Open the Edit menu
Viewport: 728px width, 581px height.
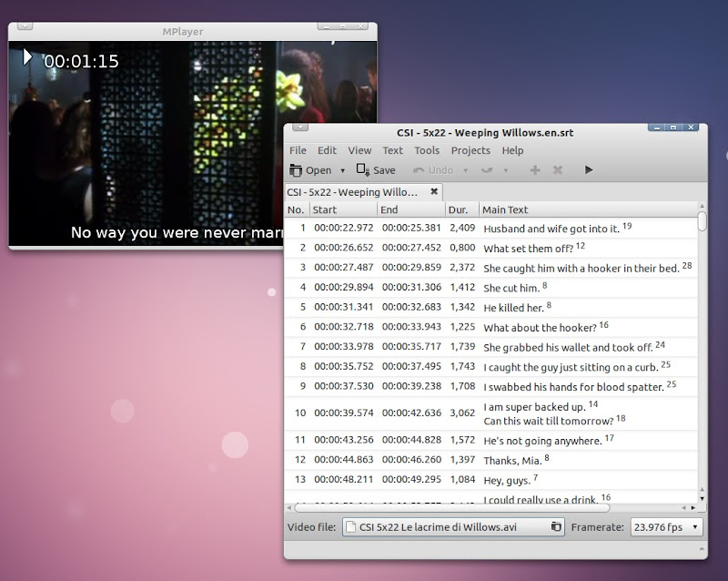[x=327, y=150]
